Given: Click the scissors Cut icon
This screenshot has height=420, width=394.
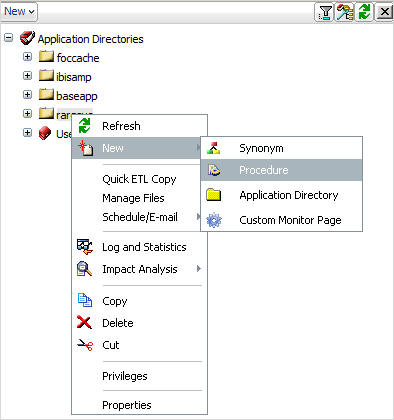Looking at the screenshot, I should [85, 345].
